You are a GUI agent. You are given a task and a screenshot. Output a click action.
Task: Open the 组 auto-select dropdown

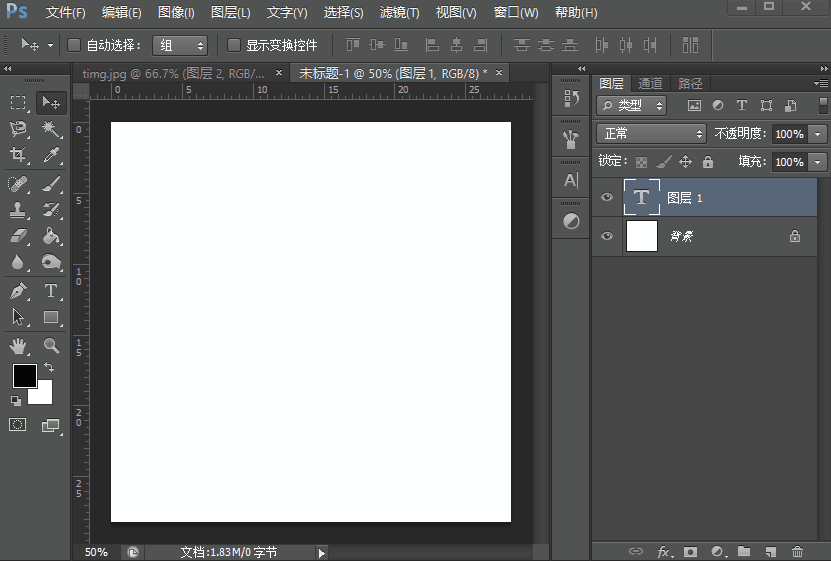(180, 46)
